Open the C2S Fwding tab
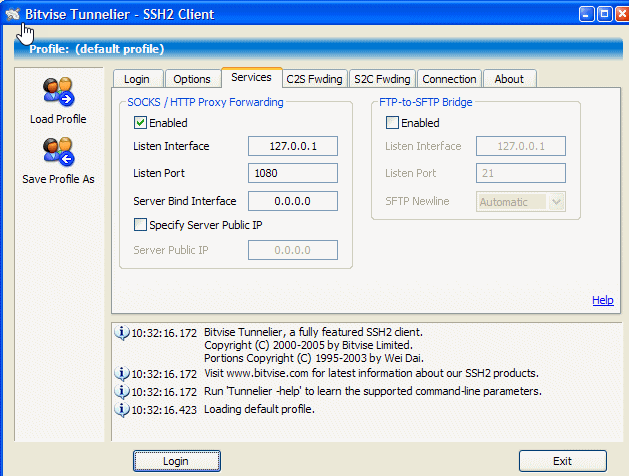Image resolution: width=629 pixels, height=476 pixels. [x=314, y=79]
